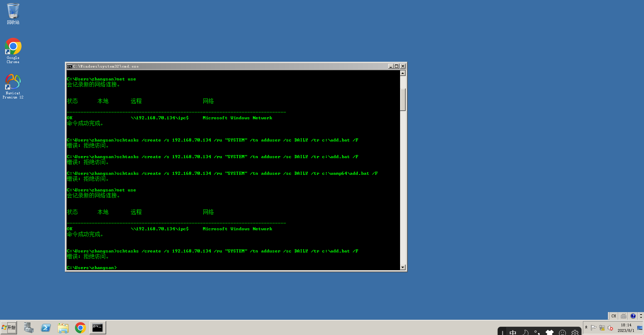Click the help (?) button on the language bar
The height and width of the screenshot is (335, 644).
click(x=633, y=316)
